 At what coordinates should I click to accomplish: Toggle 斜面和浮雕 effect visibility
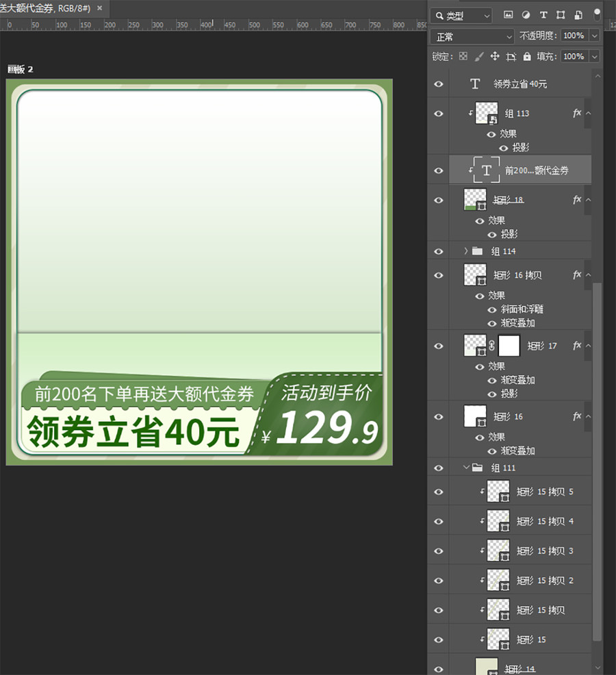[491, 309]
